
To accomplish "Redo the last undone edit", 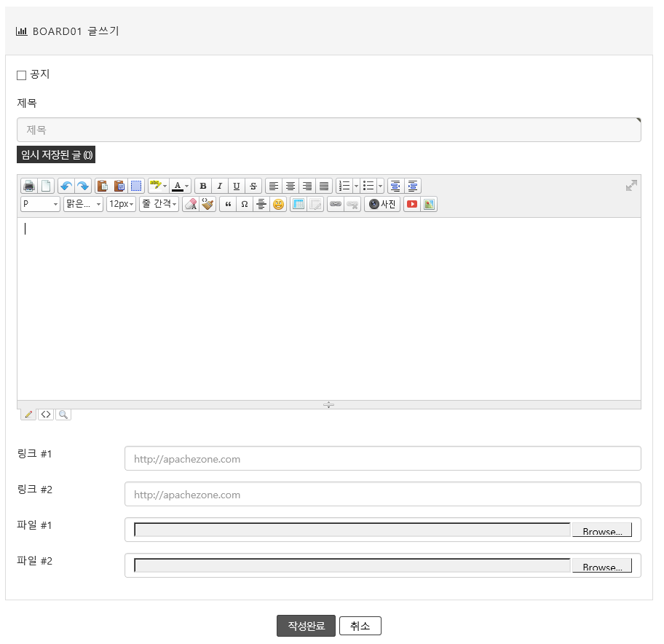I will tap(83, 186).
